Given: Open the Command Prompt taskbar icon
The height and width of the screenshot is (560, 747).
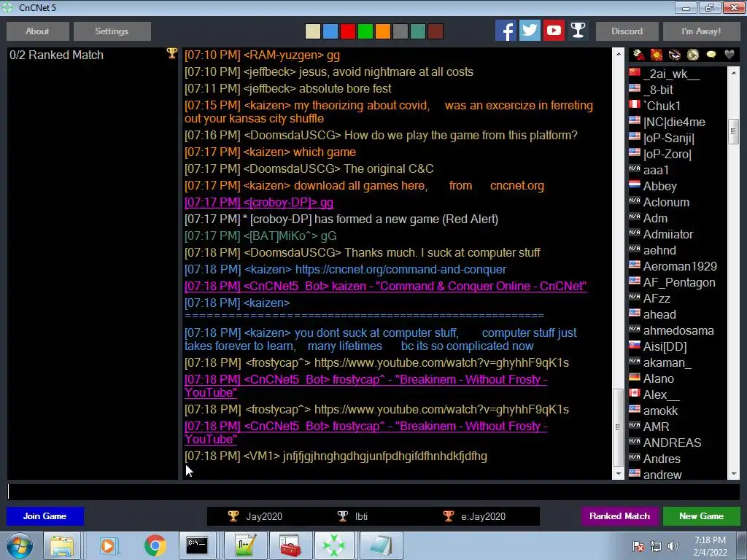Looking at the screenshot, I should pos(197,545).
